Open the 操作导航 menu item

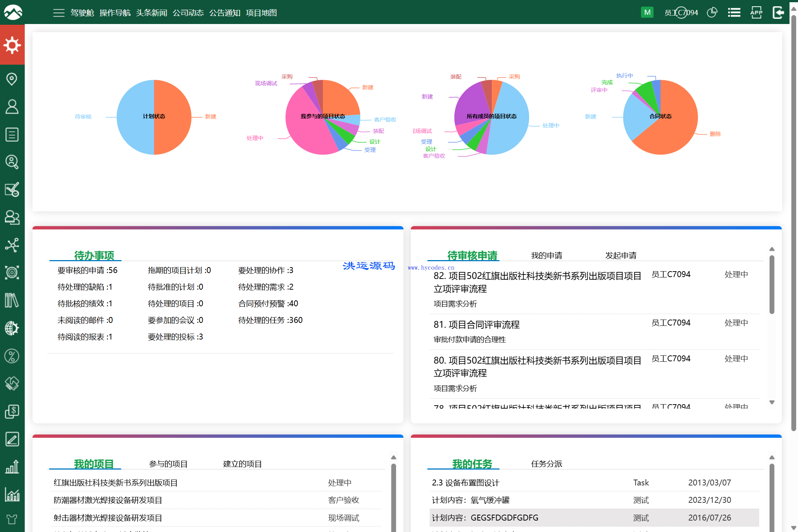tap(115, 13)
